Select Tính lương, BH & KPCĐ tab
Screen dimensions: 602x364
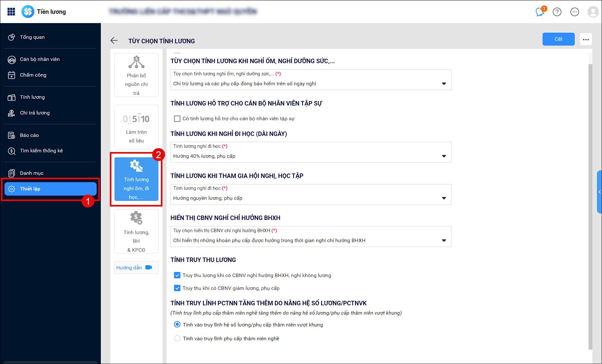click(136, 231)
